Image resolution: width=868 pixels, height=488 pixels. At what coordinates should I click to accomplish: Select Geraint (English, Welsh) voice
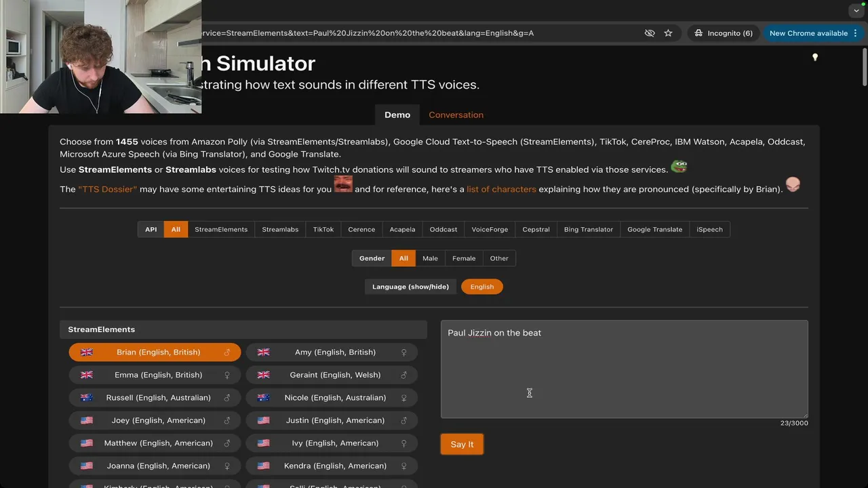(332, 375)
